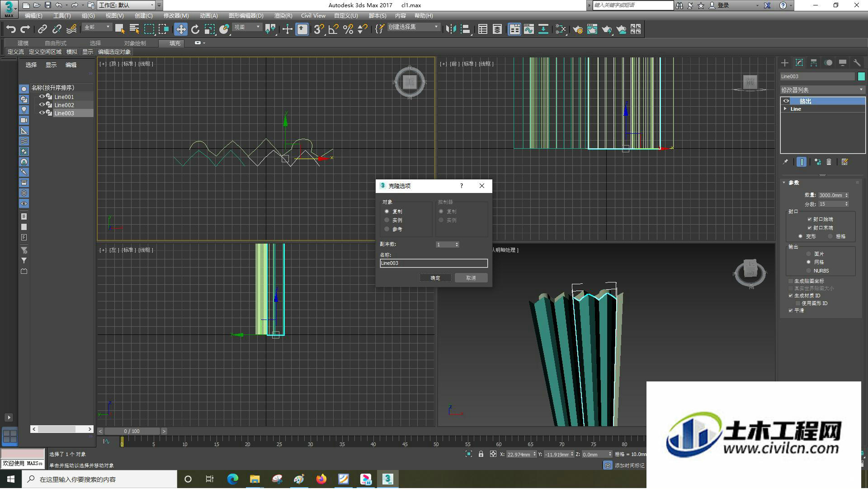Click the Undo arrow in main toolbar

[11, 29]
